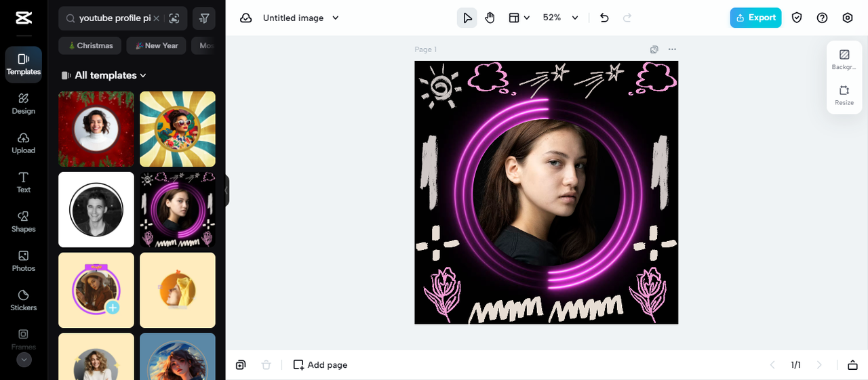The width and height of the screenshot is (868, 380).
Task: Open the Stickers panel
Action: click(x=23, y=299)
